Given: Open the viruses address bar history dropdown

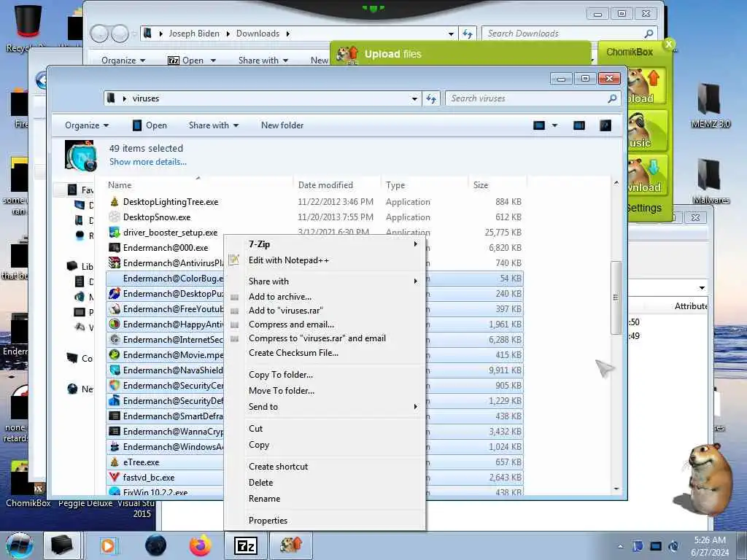Looking at the screenshot, I should pyautogui.click(x=414, y=98).
